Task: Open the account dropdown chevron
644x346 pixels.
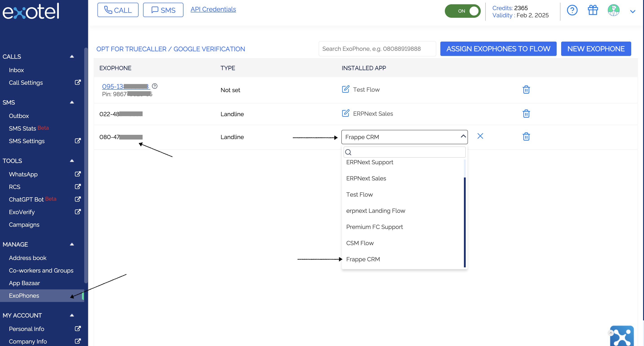Action: click(x=633, y=11)
